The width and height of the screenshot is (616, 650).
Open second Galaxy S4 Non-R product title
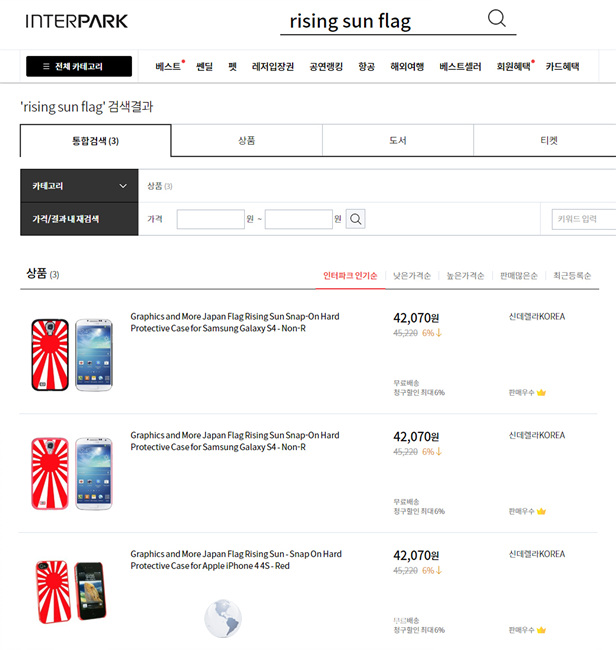235,441
